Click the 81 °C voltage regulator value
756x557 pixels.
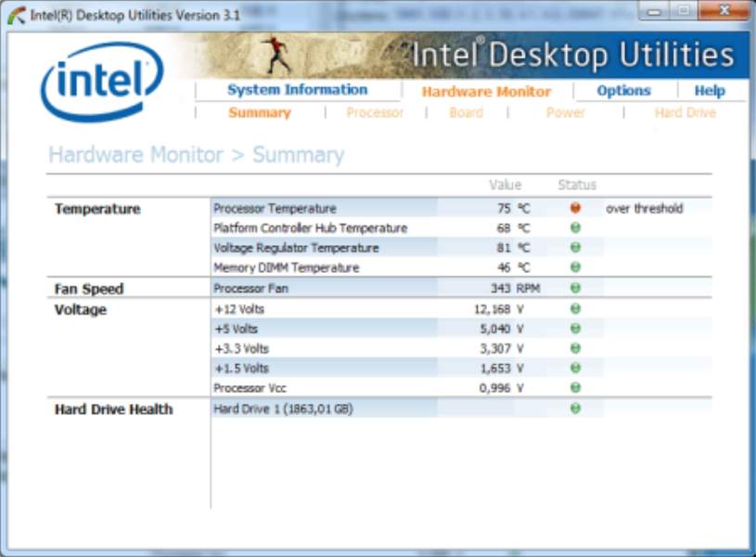[514, 248]
